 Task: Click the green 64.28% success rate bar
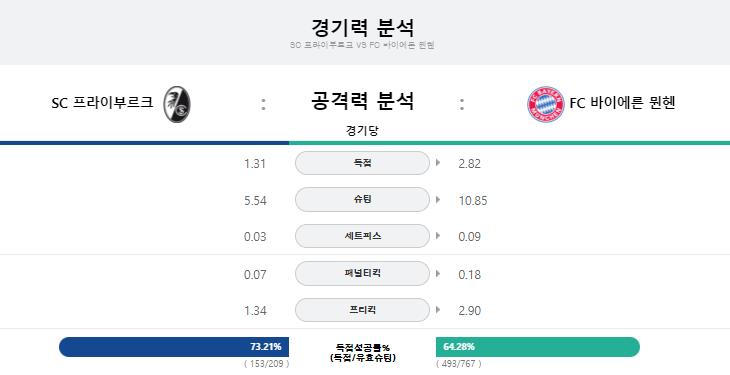[x=538, y=347]
